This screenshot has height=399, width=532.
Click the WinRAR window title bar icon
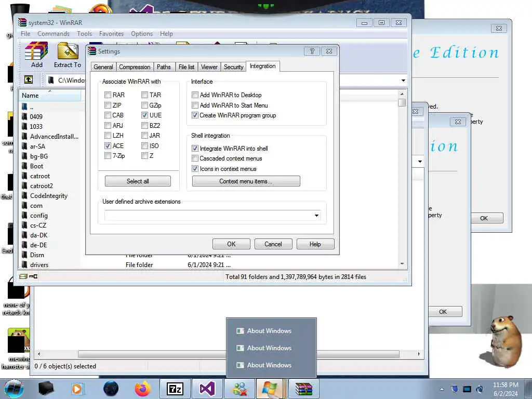coord(22,23)
